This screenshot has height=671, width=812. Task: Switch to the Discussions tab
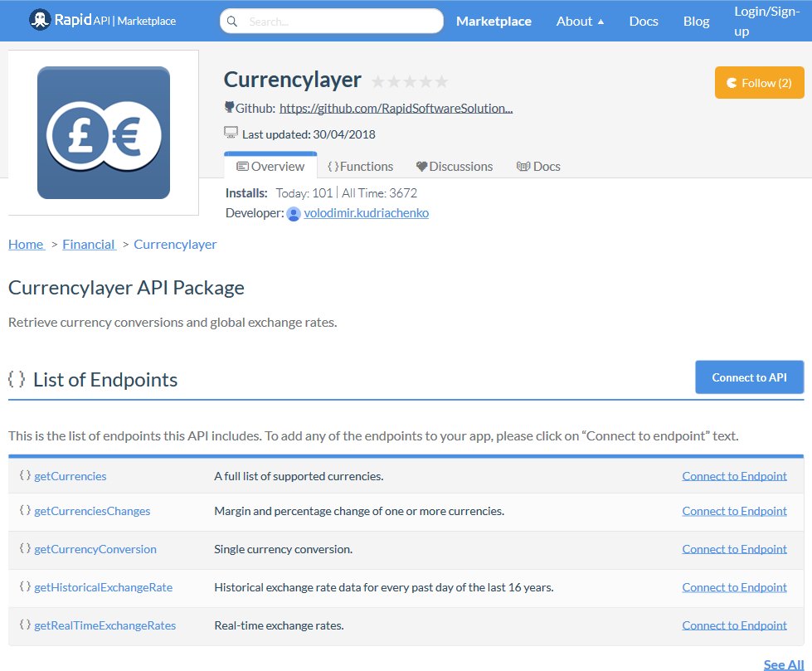(455, 166)
